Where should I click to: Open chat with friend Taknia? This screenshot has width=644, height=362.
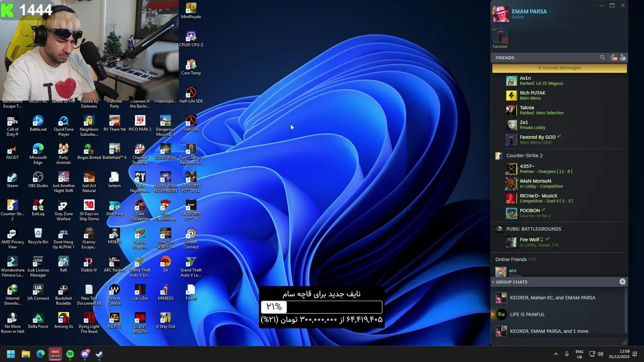point(558,110)
